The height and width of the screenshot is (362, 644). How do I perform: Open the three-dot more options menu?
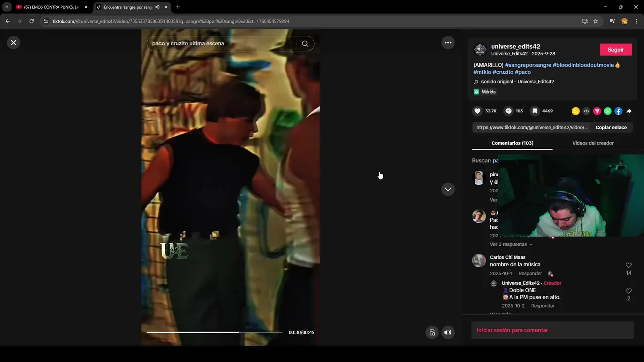point(448,43)
